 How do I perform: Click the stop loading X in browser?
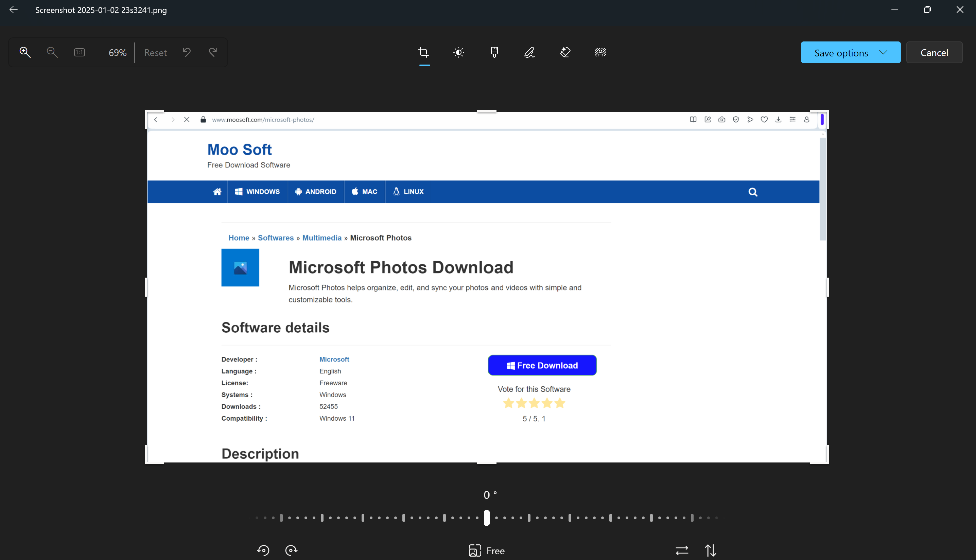187,120
